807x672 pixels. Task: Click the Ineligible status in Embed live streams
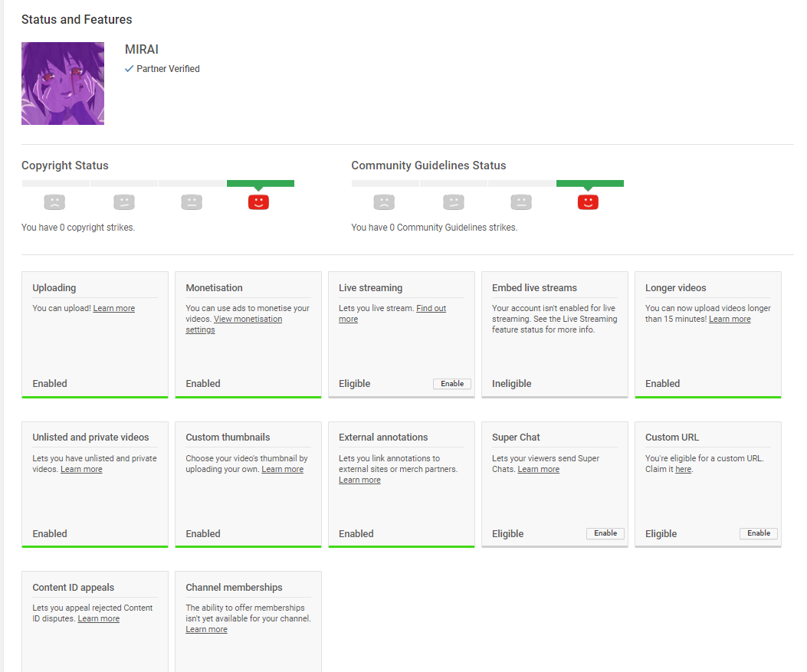512,383
